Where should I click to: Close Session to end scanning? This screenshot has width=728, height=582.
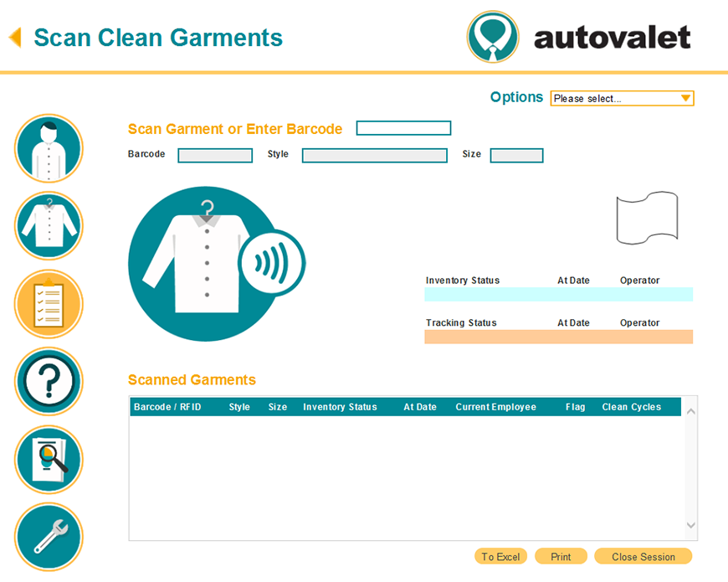click(x=643, y=556)
